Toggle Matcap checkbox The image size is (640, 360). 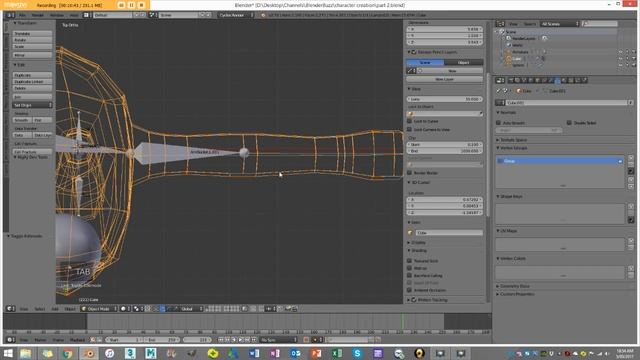click(409, 268)
